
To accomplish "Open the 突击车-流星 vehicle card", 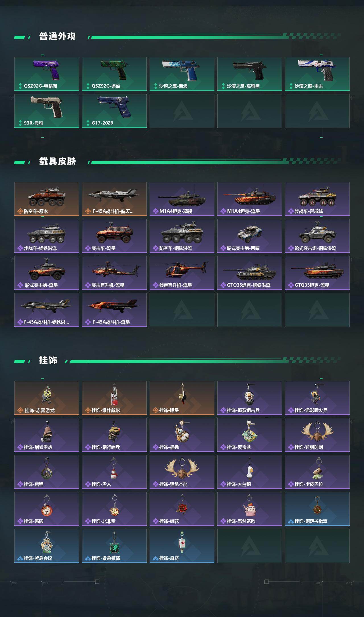I will (114, 236).
